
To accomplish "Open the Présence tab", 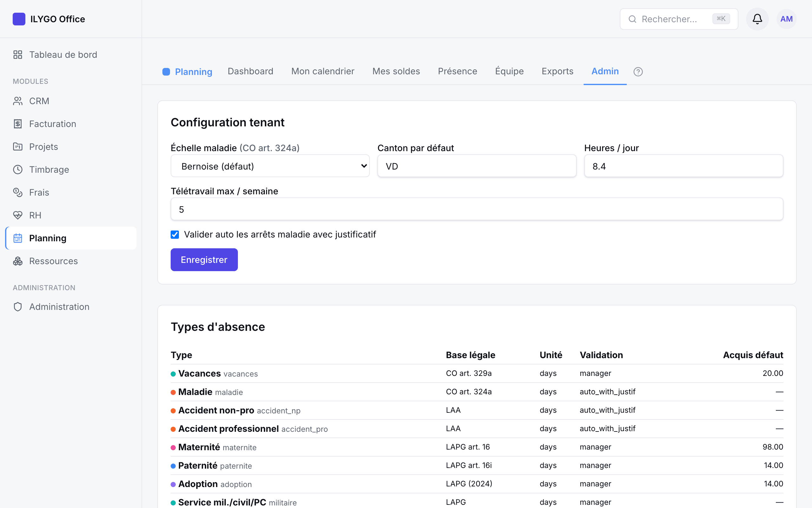I will point(457,71).
